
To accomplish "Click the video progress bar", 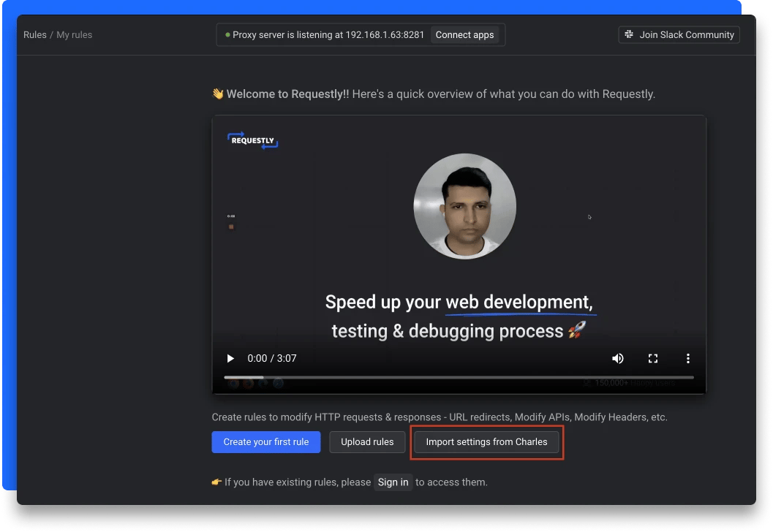I will 459,377.
